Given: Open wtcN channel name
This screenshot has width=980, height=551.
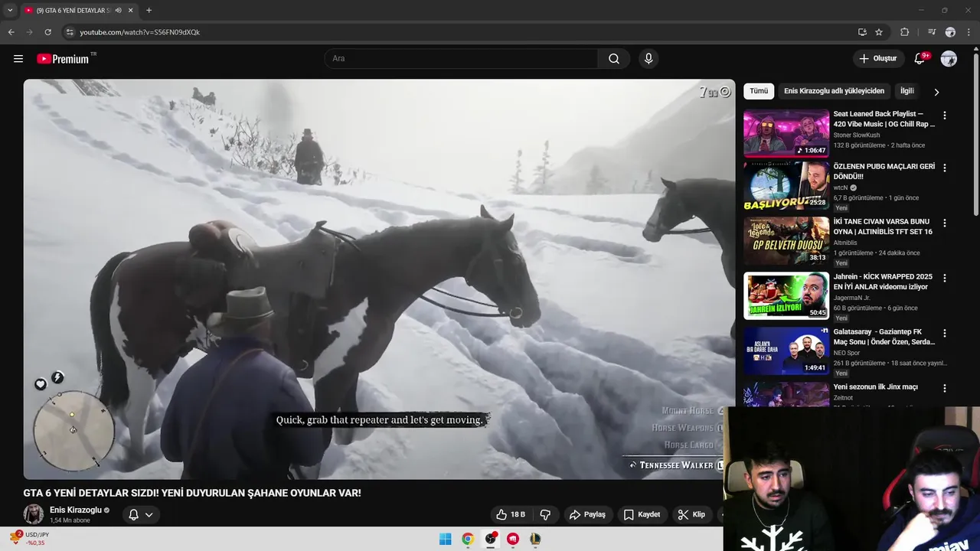Looking at the screenshot, I should click(x=841, y=187).
